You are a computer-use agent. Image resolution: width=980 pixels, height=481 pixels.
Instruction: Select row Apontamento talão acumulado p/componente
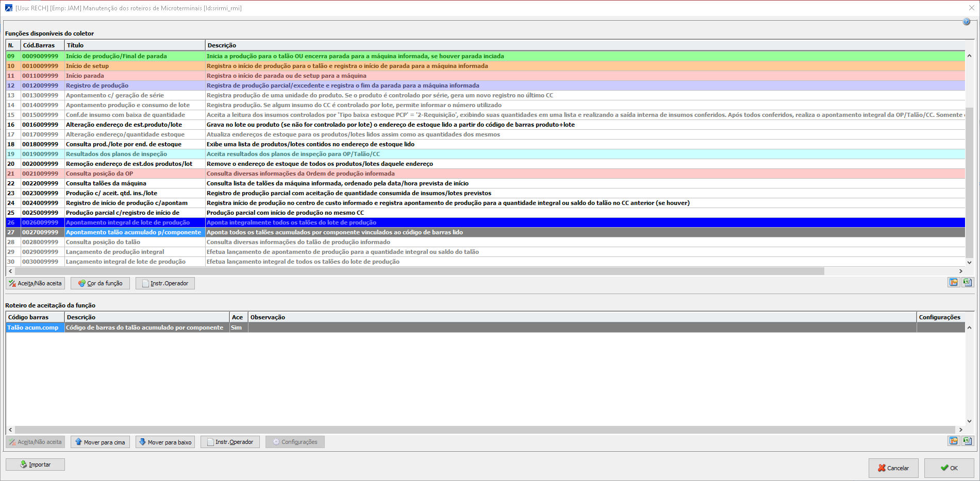point(485,232)
